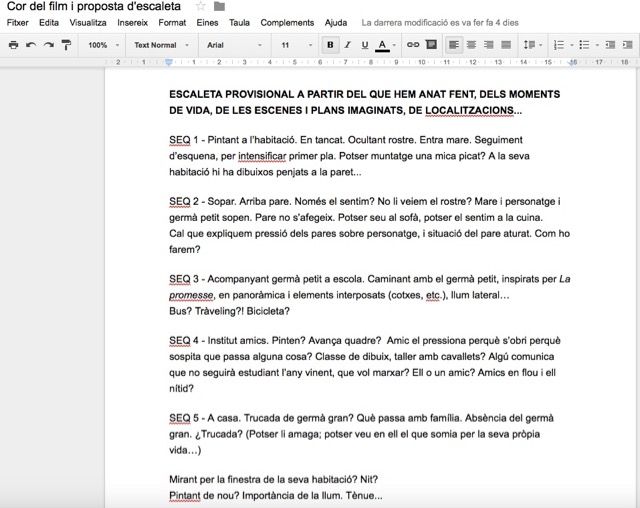Click the right indent marker on ruler
This screenshot has width=640, height=508.
click(573, 62)
